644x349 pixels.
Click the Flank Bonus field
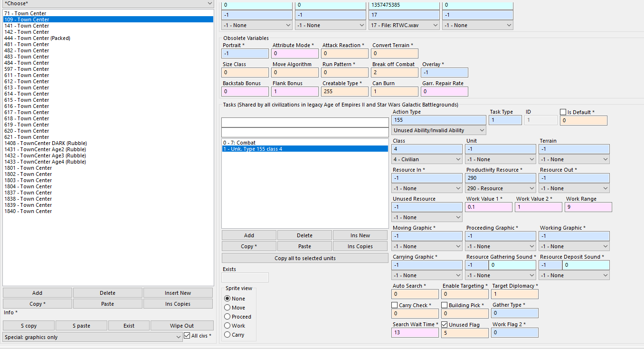coord(295,91)
